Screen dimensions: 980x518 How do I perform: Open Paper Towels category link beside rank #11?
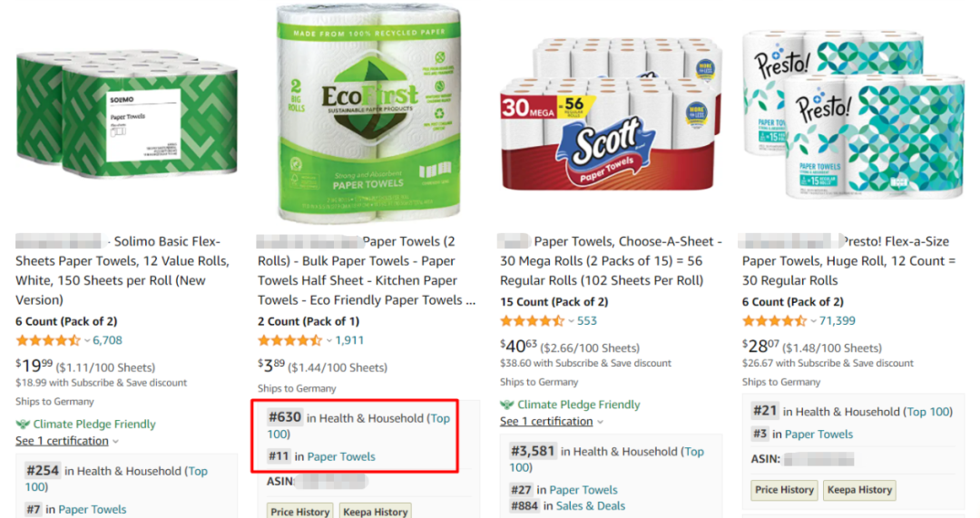coord(341,457)
